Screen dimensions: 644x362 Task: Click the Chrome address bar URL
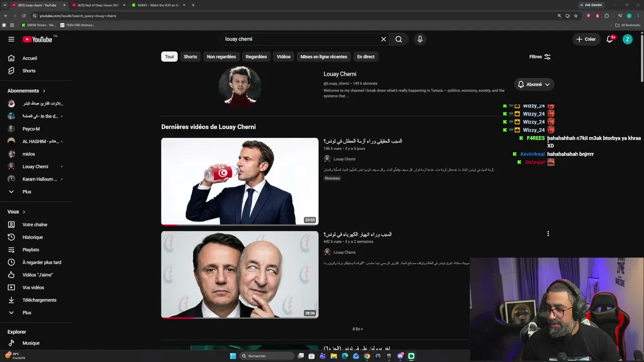click(x=78, y=16)
